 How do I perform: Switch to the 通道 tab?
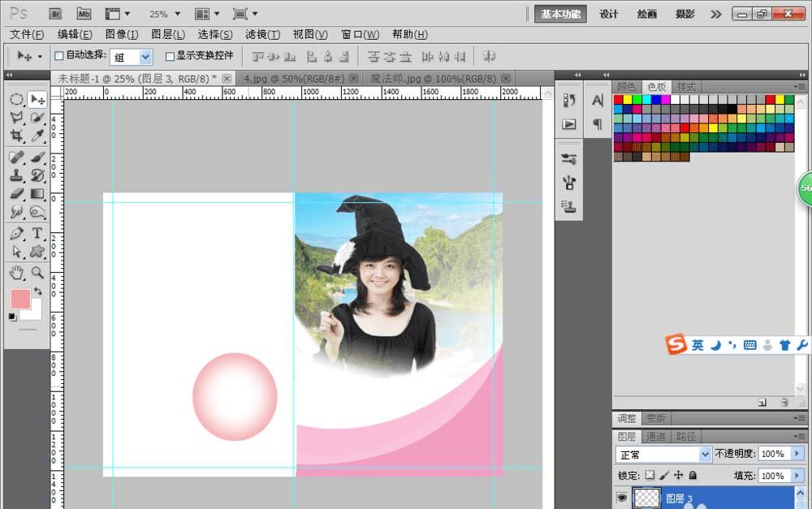(655, 437)
